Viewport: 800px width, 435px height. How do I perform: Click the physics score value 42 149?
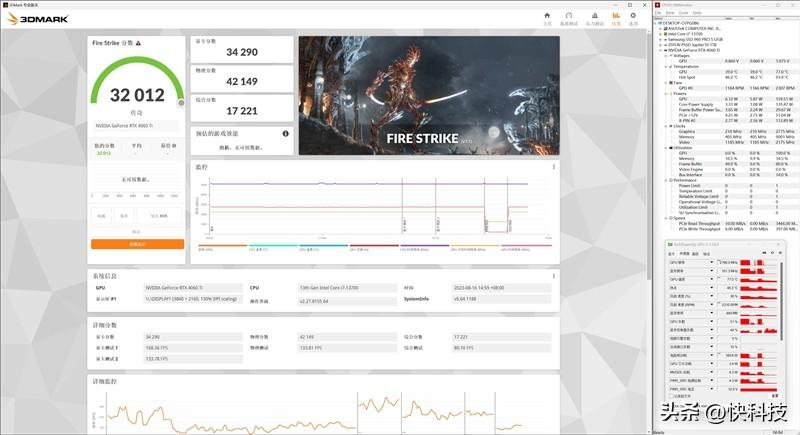click(242, 82)
